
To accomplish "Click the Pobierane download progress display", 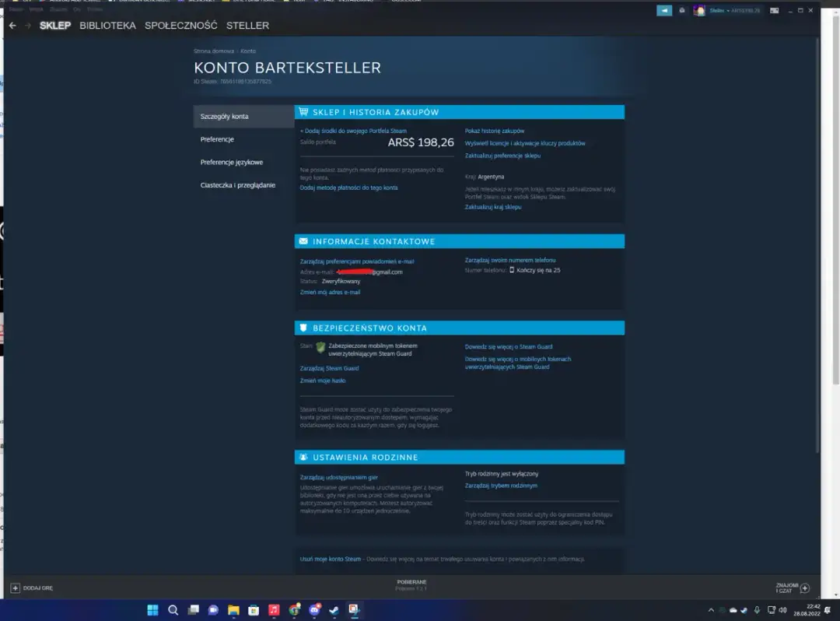I will pyautogui.click(x=411, y=584).
